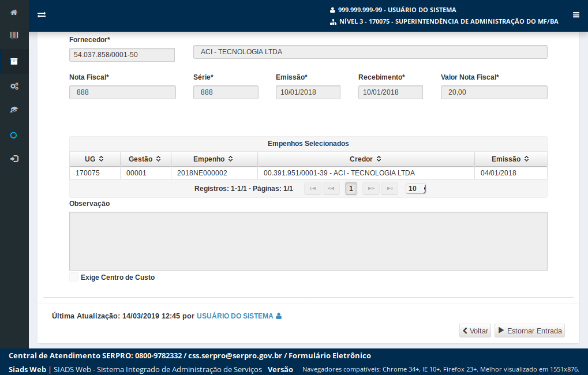Sort table by Credor column
Image resolution: width=588 pixels, height=375 pixels.
[x=366, y=159]
